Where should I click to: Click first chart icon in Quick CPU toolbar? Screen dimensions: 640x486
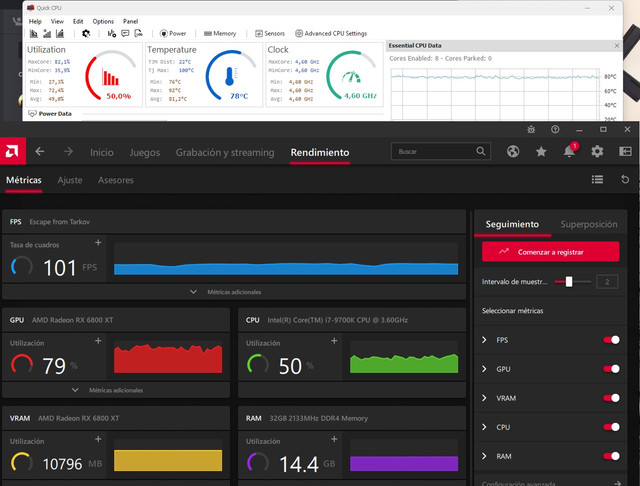pyautogui.click(x=34, y=33)
